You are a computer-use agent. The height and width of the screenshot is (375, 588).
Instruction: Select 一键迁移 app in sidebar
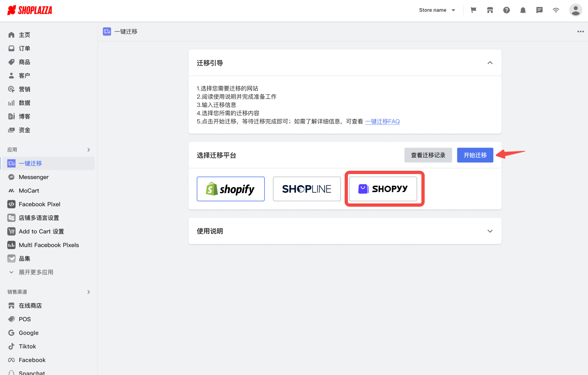click(47, 163)
